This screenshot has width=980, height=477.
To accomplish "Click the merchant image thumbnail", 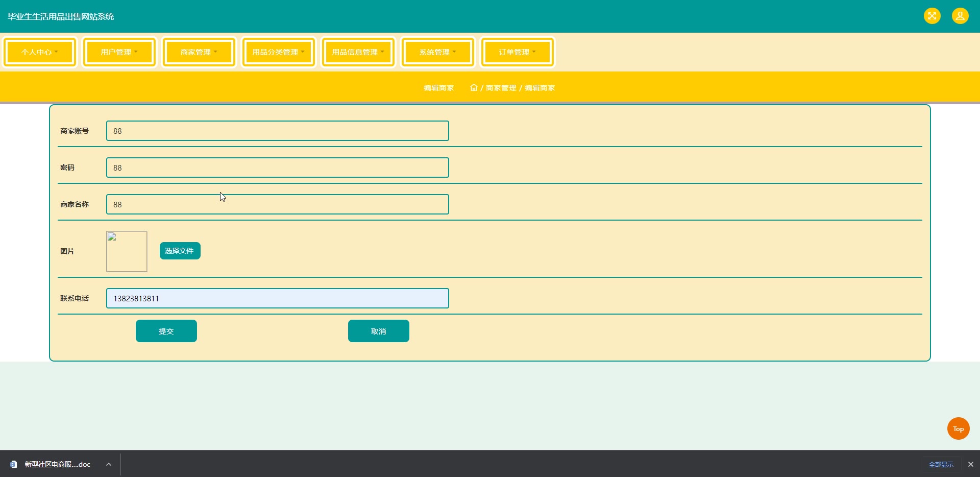I will (127, 251).
